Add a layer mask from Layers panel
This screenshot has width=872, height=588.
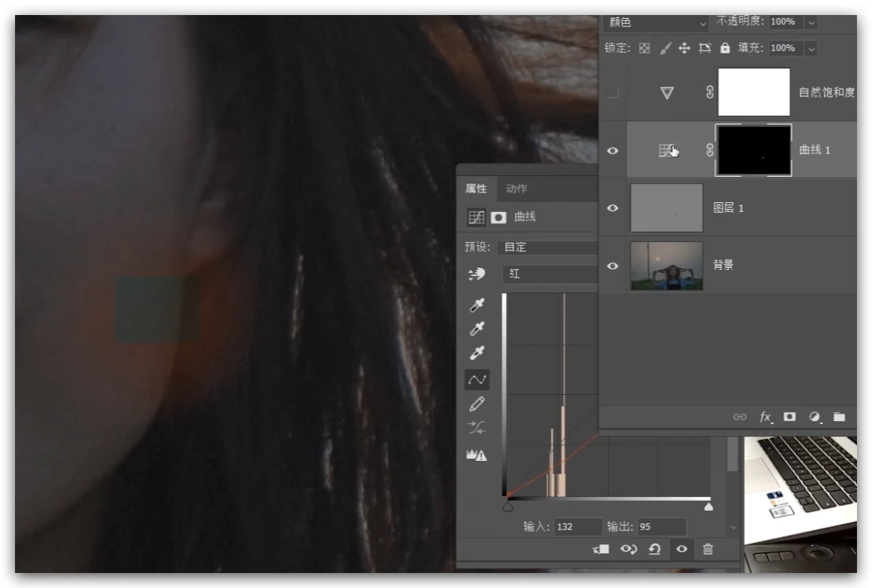pyautogui.click(x=789, y=417)
